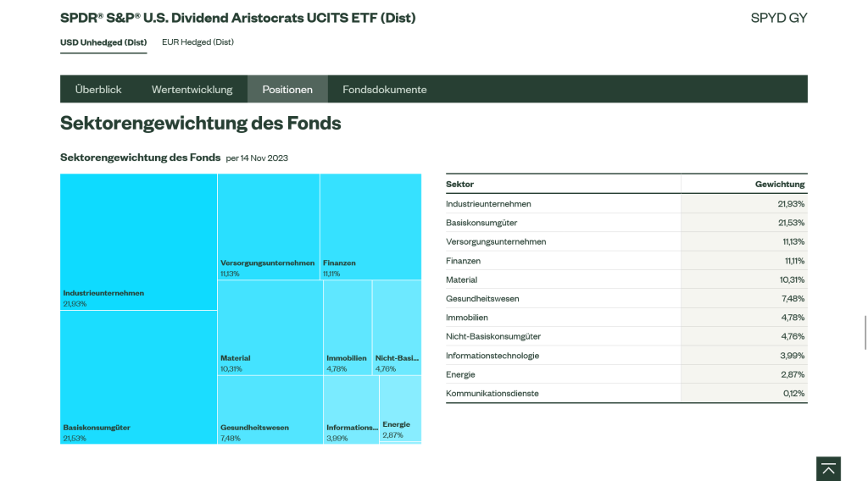Image resolution: width=868 pixels, height=481 pixels.
Task: Open the Fondsdokumente tab
Action: coord(385,89)
